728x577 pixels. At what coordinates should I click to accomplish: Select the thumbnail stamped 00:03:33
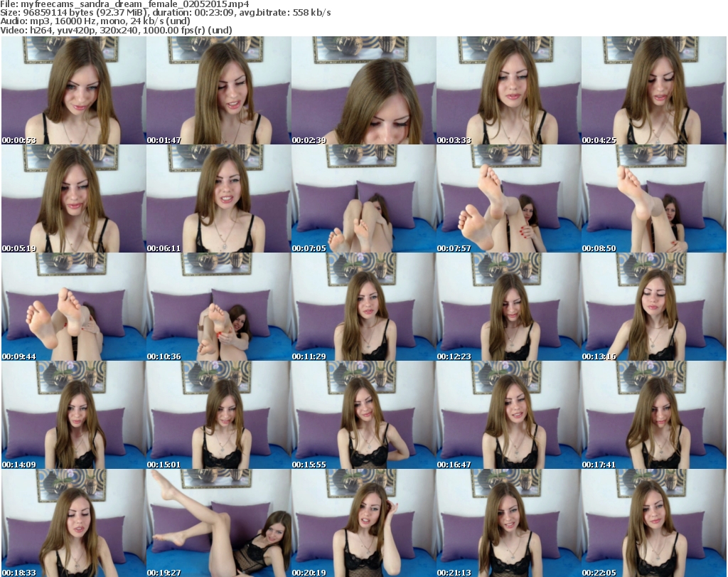509,90
